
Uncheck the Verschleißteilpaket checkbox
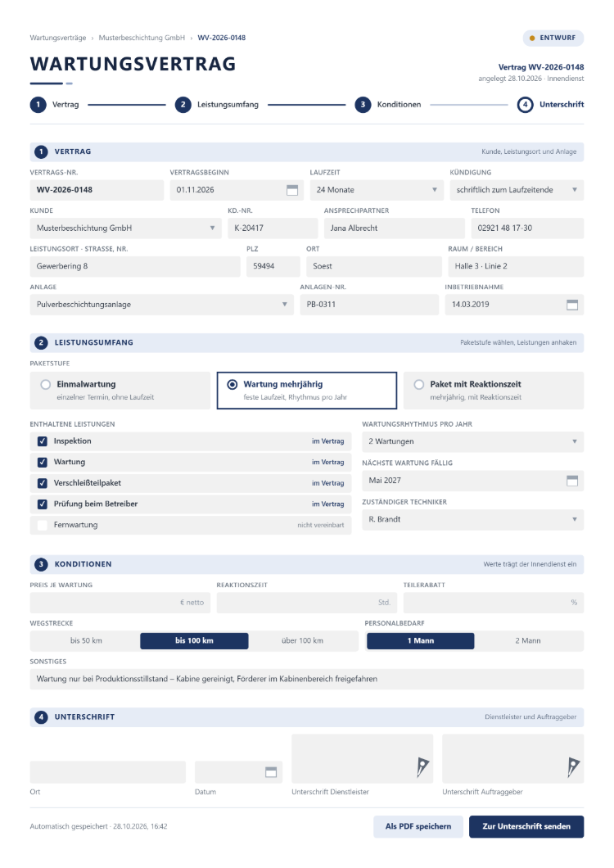[x=42, y=483]
